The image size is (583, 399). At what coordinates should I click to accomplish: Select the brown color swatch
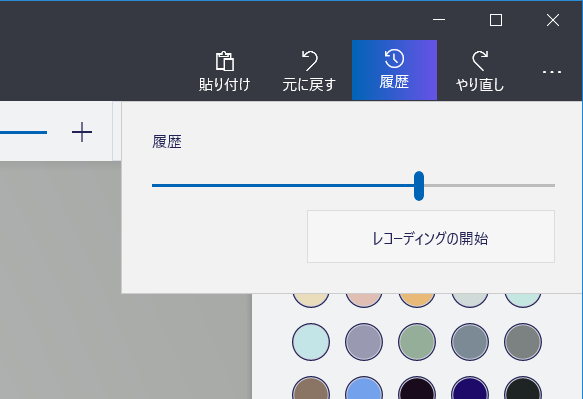tap(311, 388)
